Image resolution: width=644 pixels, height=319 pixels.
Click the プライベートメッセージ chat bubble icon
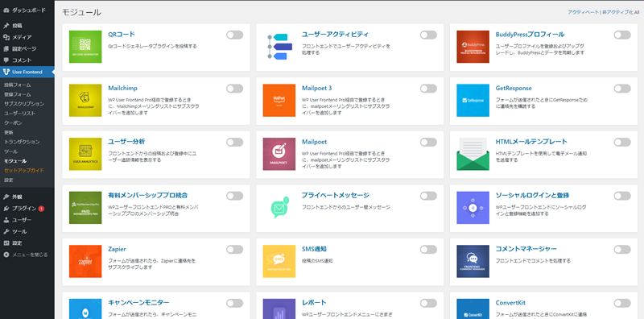(279, 208)
